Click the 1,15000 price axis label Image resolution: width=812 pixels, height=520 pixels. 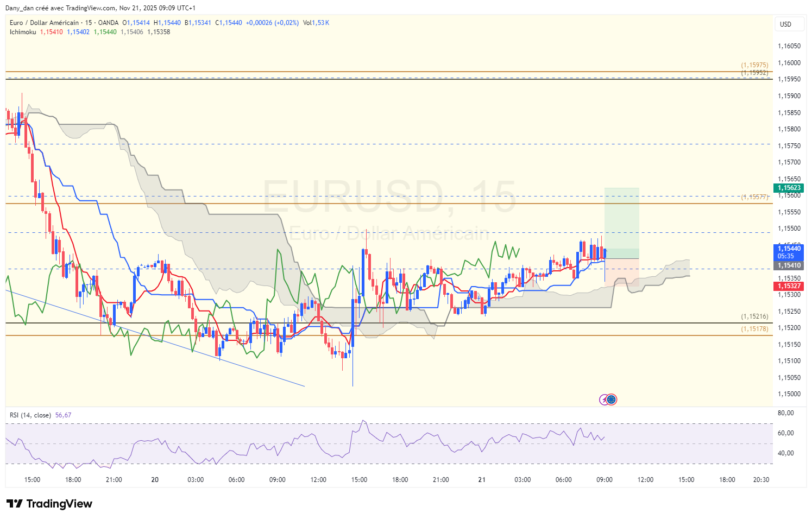(x=789, y=394)
